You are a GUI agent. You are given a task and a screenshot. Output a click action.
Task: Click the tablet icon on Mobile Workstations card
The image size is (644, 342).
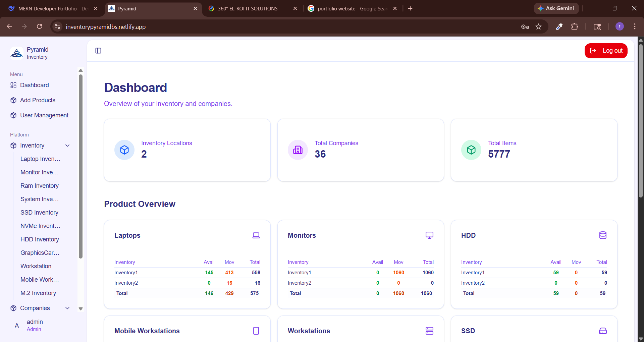click(x=256, y=331)
